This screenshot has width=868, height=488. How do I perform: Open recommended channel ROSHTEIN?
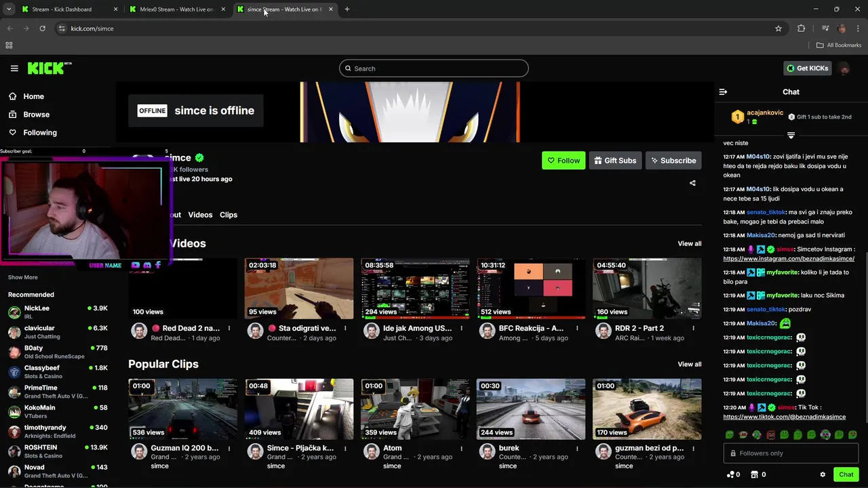tap(57, 451)
